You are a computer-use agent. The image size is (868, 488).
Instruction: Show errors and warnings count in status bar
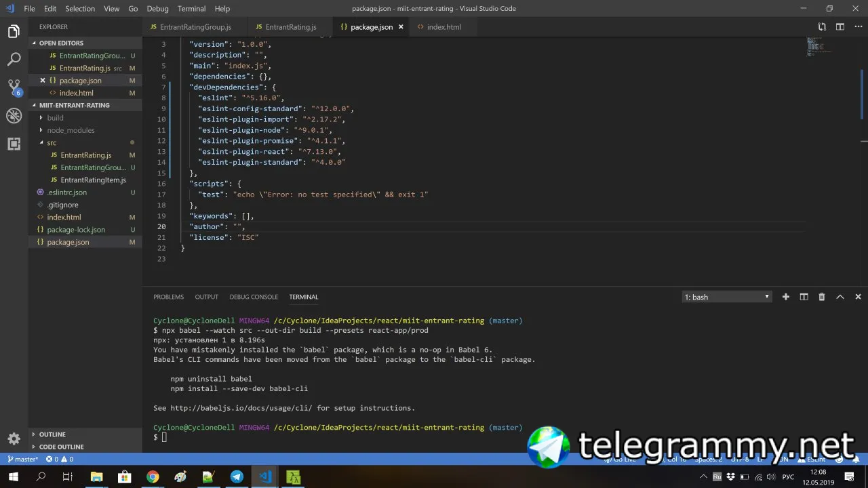pos(60,459)
